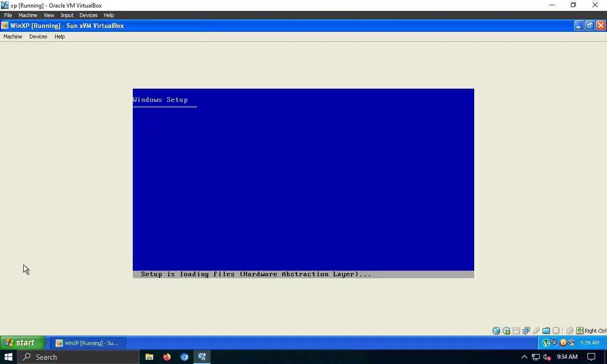
Task: Open Machine menu in inner WinXP VirtualBox window
Action: [13, 36]
